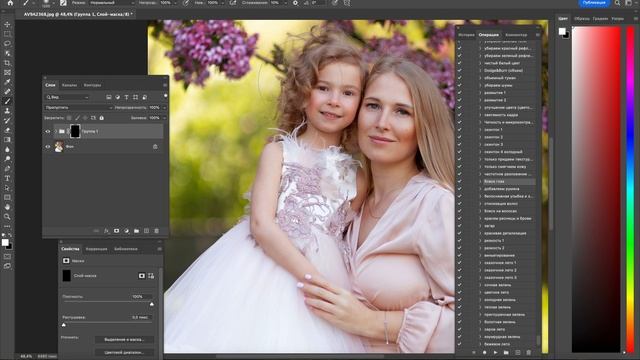640x360 pixels.
Task: Click the 'Выделение и маска...' button
Action: tap(124, 340)
